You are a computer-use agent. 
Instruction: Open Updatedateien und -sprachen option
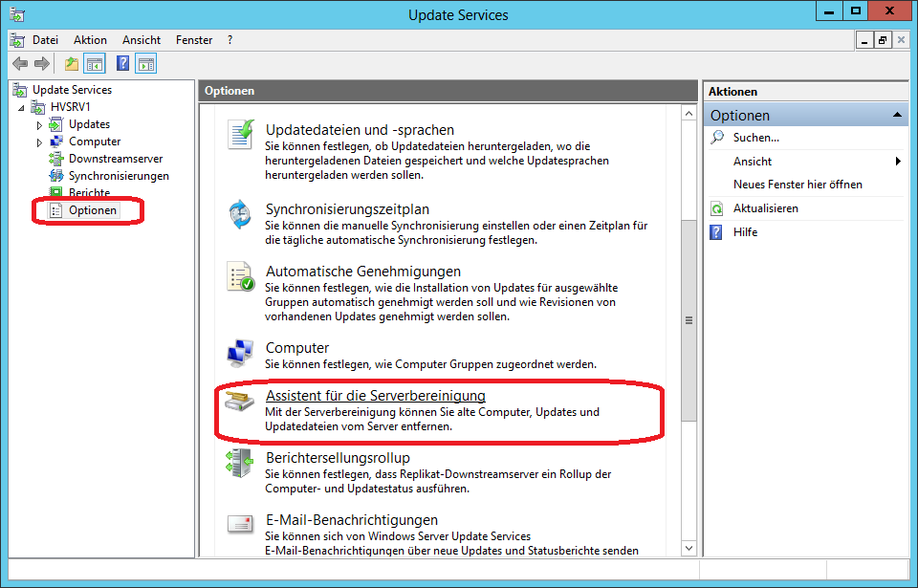point(360,129)
